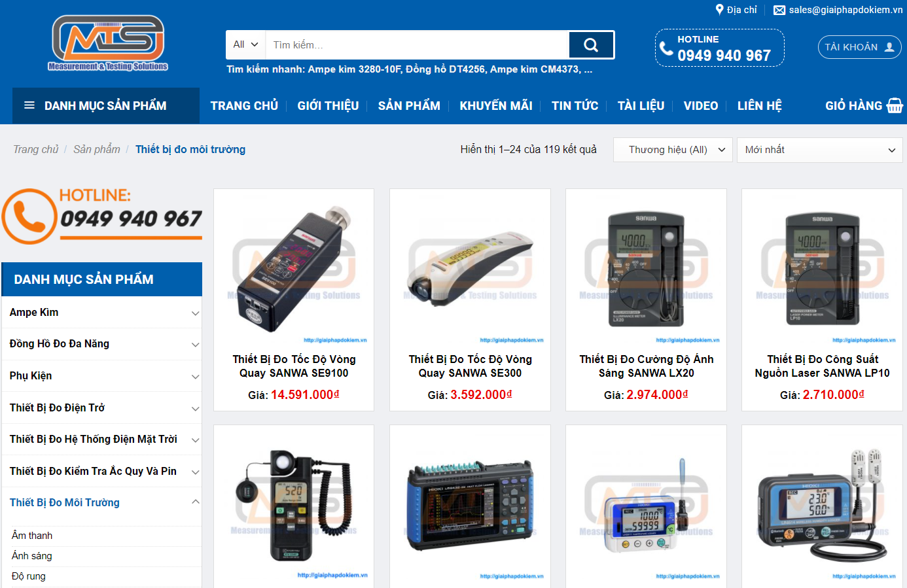907x588 pixels.
Task: Click the magnifier search button
Action: click(x=591, y=45)
